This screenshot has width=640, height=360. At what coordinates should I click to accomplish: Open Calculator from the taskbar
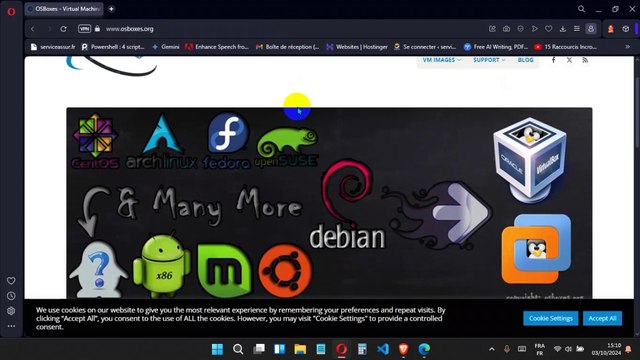tap(362, 349)
